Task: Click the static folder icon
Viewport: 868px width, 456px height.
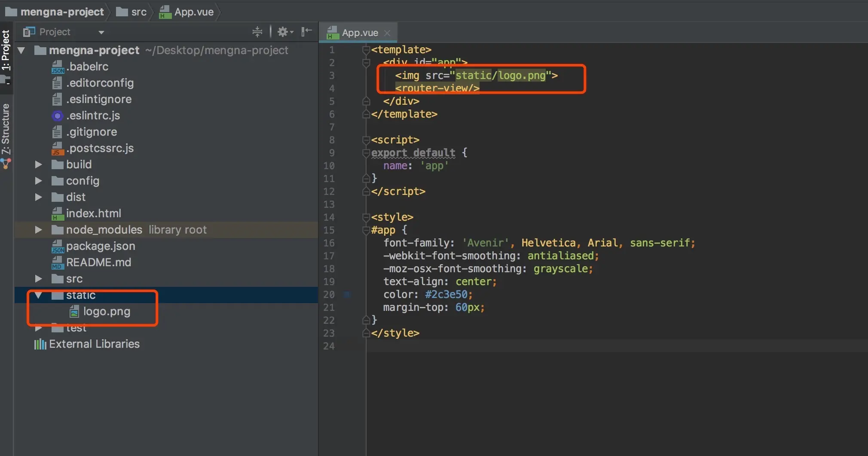Action: click(57, 295)
